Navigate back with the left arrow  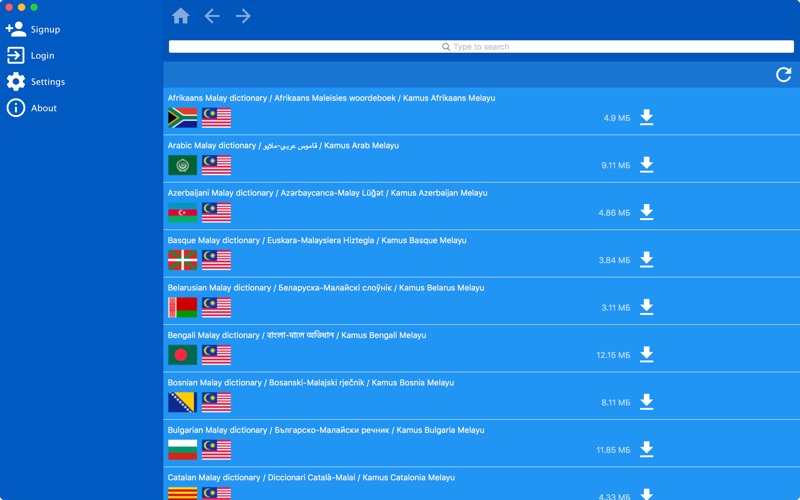coord(212,16)
